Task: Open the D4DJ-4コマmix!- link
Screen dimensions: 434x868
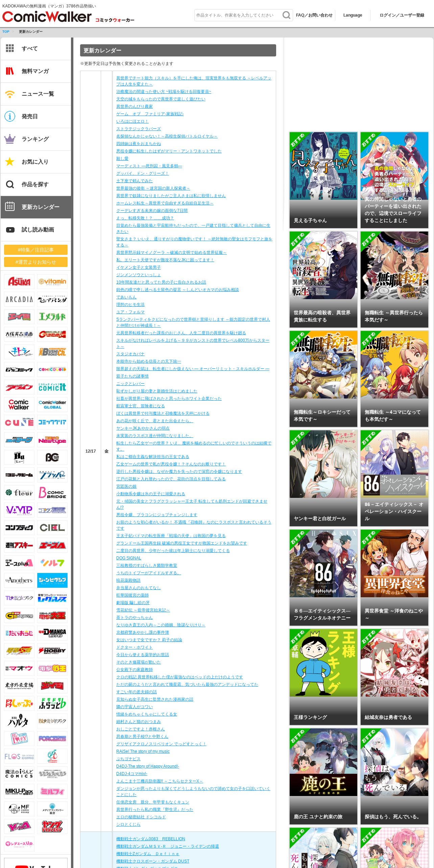Action: (132, 774)
